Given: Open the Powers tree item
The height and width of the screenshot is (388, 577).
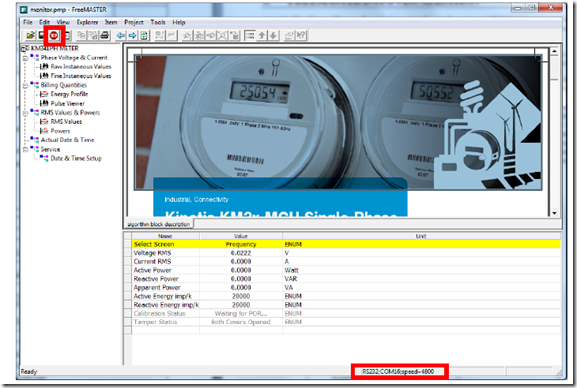Looking at the screenshot, I should [x=60, y=131].
